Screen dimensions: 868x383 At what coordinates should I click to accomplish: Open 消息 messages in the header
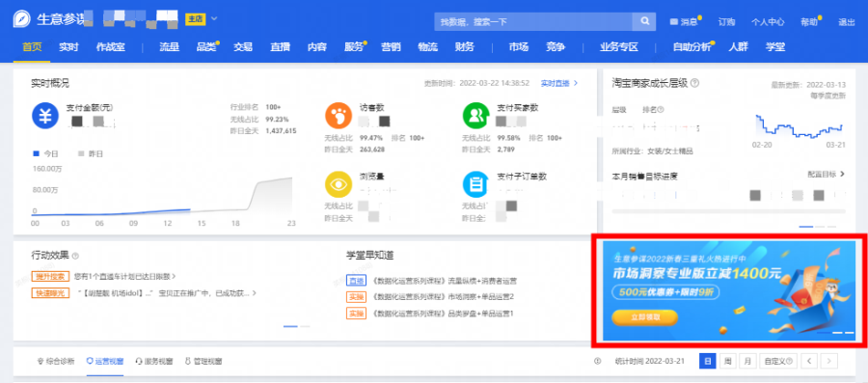(x=684, y=22)
